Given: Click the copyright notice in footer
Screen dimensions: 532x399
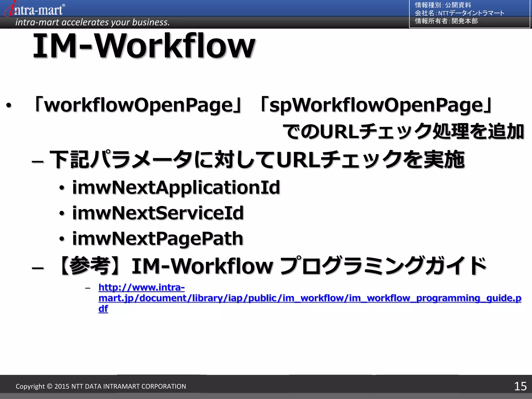Looking at the screenshot, I should point(101,386).
